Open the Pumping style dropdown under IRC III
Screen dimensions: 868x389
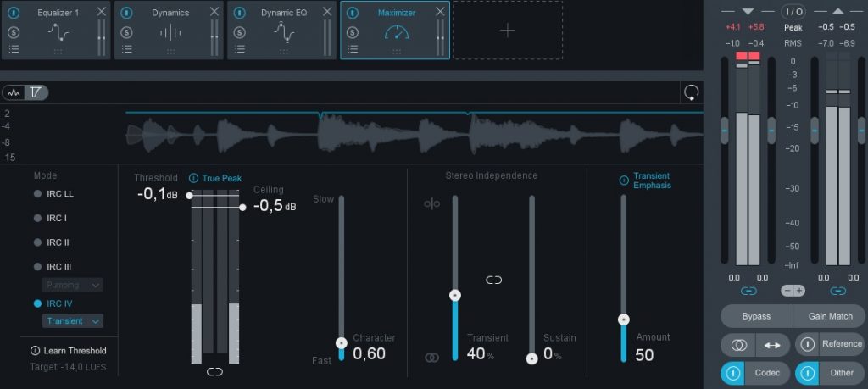tap(73, 285)
